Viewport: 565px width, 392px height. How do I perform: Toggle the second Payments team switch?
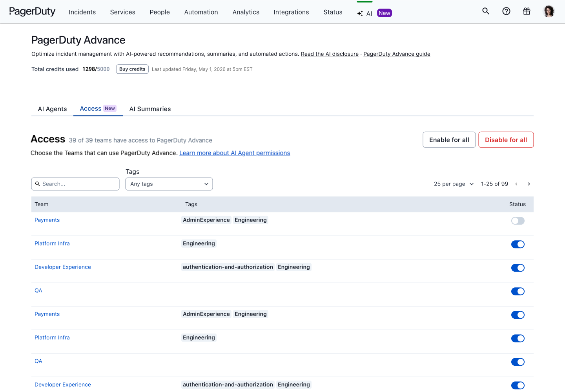pos(518,315)
